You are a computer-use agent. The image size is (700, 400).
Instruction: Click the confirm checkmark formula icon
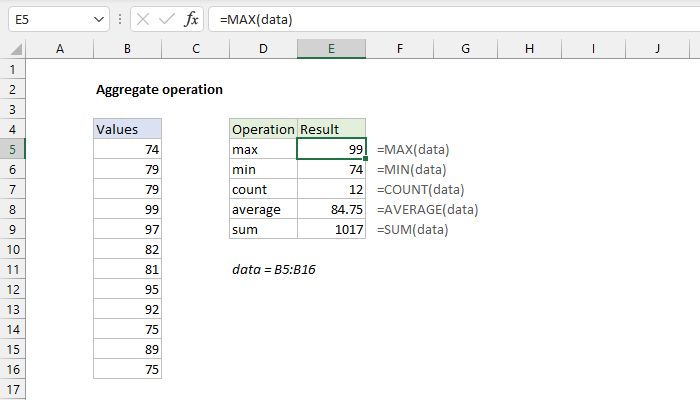[167, 19]
